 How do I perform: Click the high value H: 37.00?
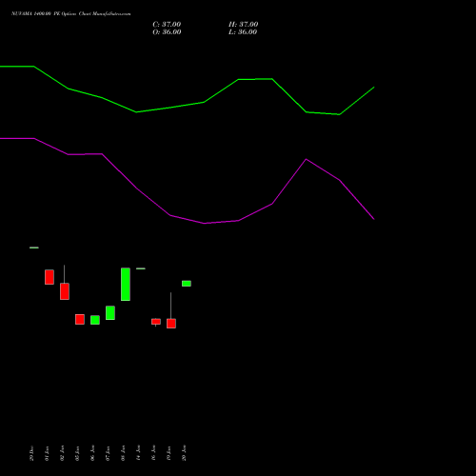pos(243,25)
